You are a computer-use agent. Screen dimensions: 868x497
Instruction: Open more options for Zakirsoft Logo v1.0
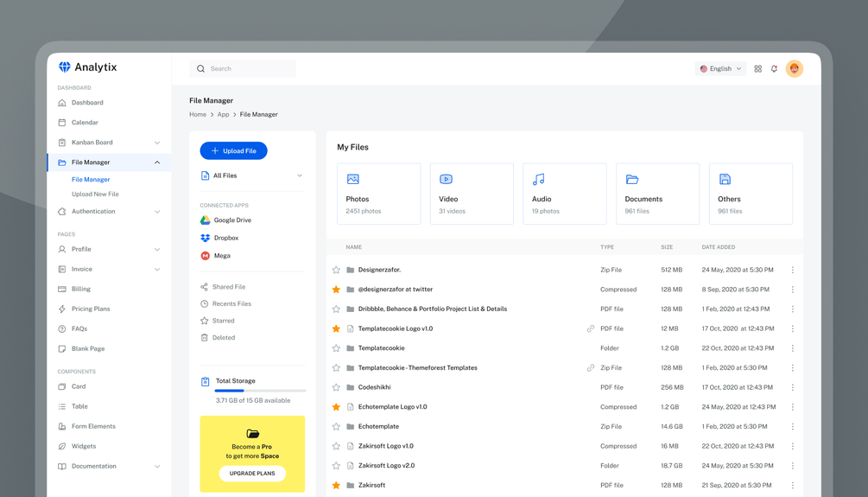(x=793, y=446)
